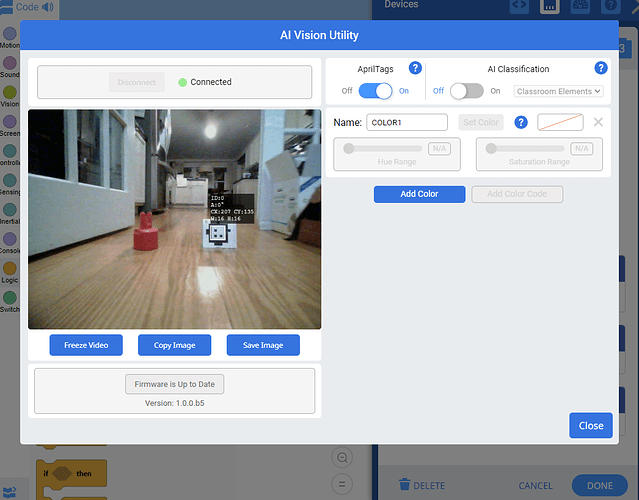Select the Switch block category
Screen dimensions: 639x500
point(10,302)
